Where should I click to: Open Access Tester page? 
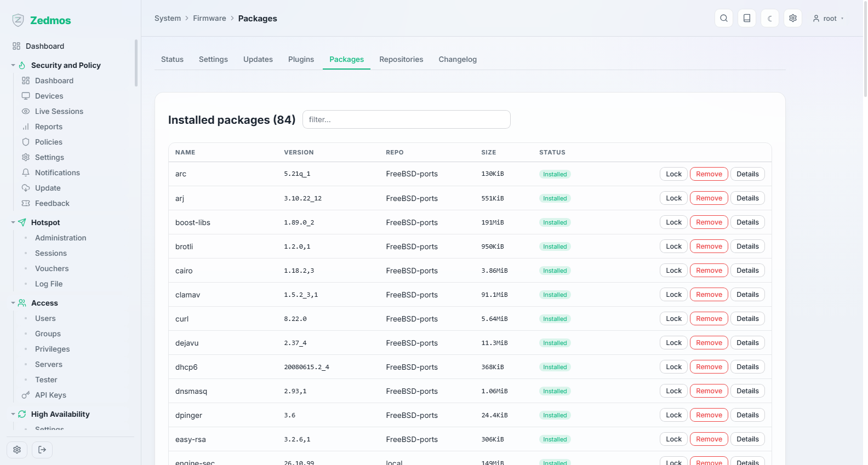[x=46, y=380]
